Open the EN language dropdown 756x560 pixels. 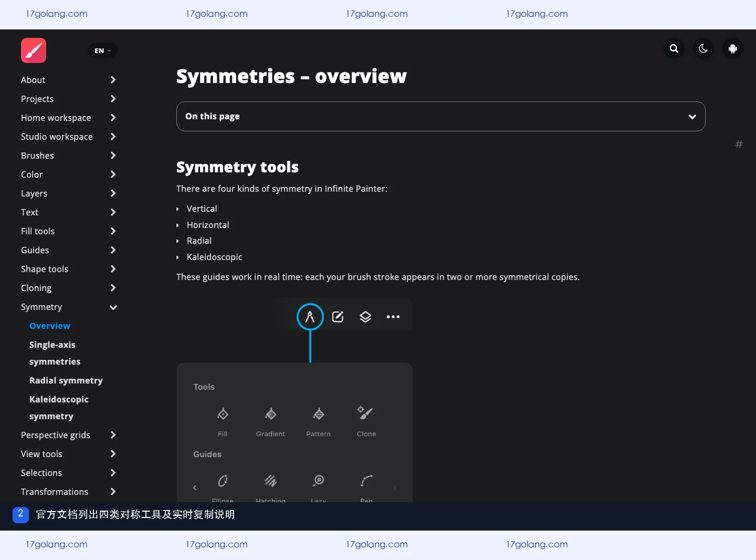click(103, 50)
